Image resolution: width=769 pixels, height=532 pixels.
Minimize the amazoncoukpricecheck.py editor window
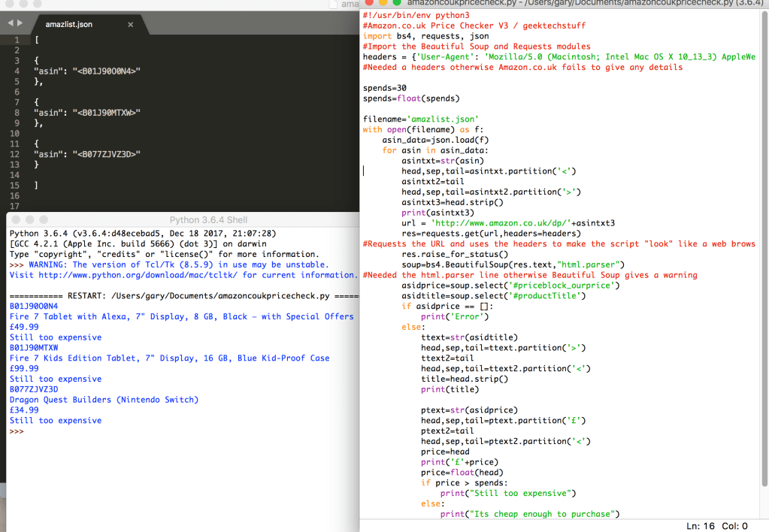383,3
